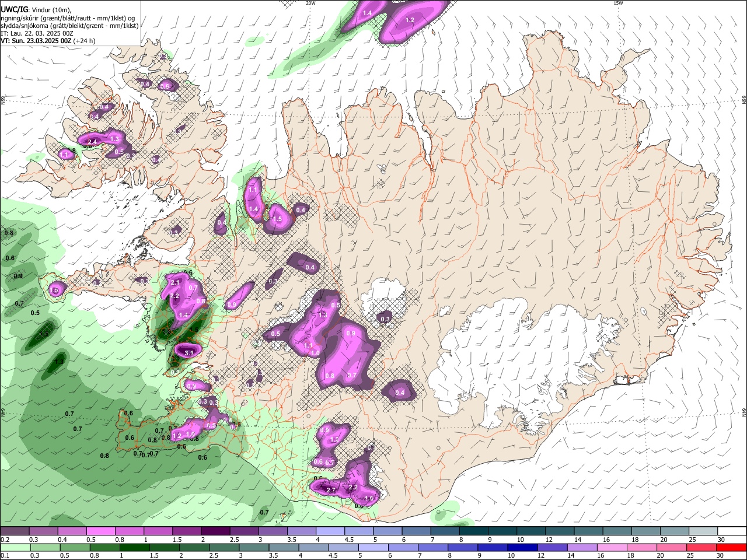Viewport: 747px width, 560px height.
Task: Select the bright pink snow swatch between 0.5 and 0.8
Action: click(x=101, y=531)
